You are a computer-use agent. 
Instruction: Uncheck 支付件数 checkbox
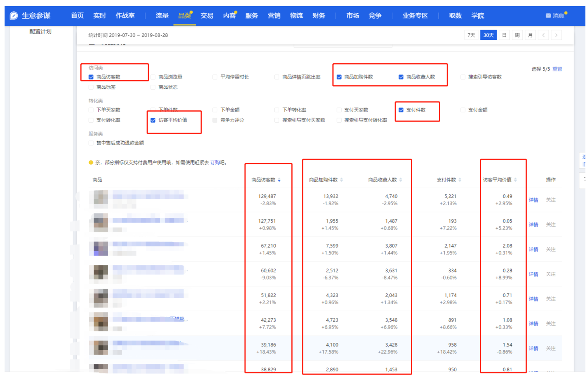click(401, 110)
